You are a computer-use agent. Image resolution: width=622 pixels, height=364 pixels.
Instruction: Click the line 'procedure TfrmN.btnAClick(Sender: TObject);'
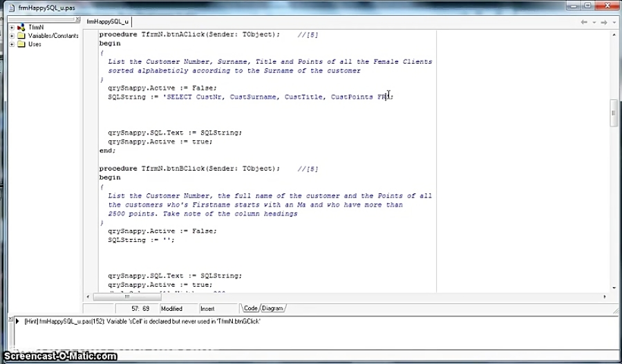coord(189,35)
